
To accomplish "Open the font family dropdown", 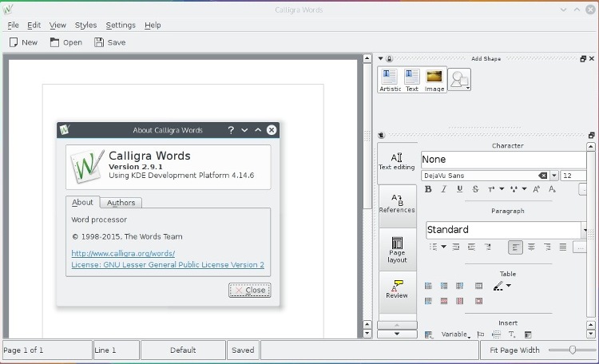I will point(554,176).
